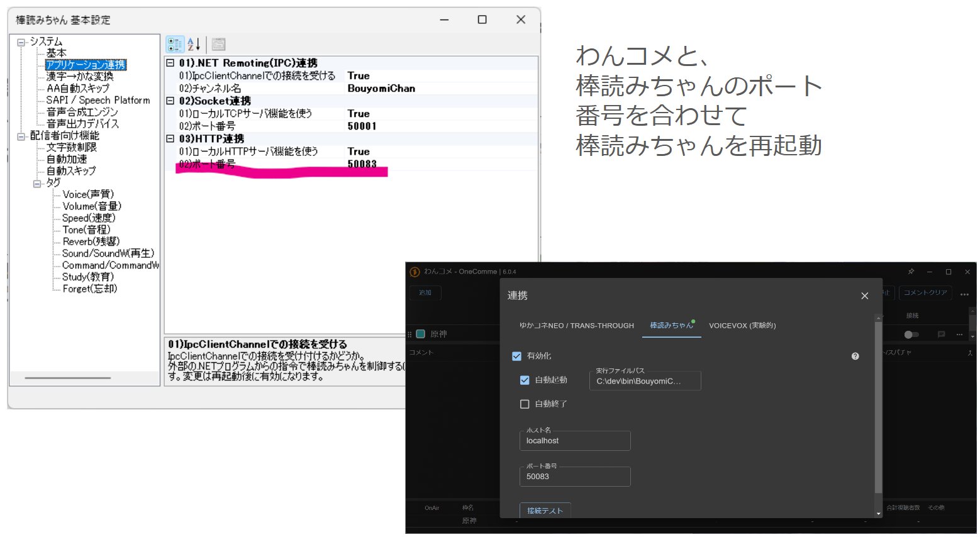Image resolution: width=980 pixels, height=537 pixels.
Task: Click the 実行ファイルパス field
Action: (x=645, y=380)
